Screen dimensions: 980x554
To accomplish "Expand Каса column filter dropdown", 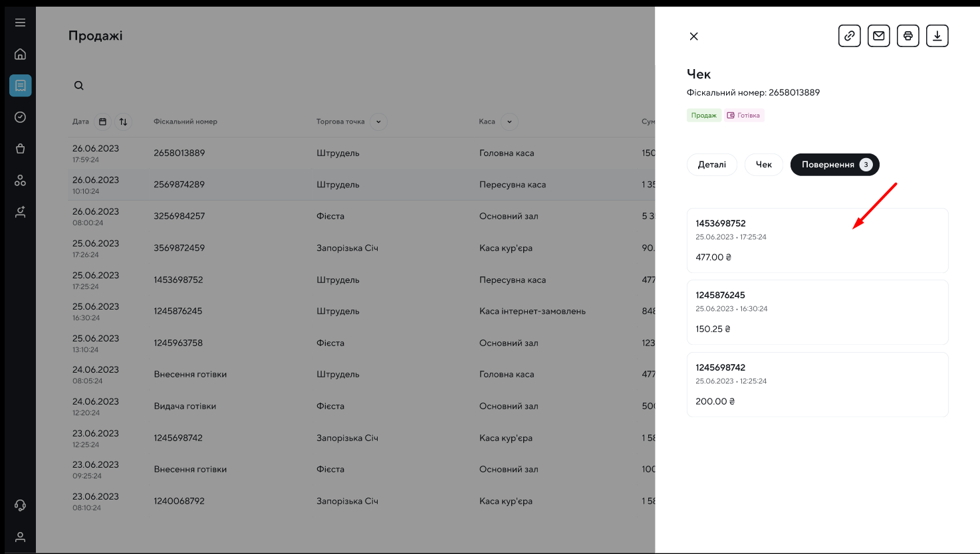I will pyautogui.click(x=509, y=122).
